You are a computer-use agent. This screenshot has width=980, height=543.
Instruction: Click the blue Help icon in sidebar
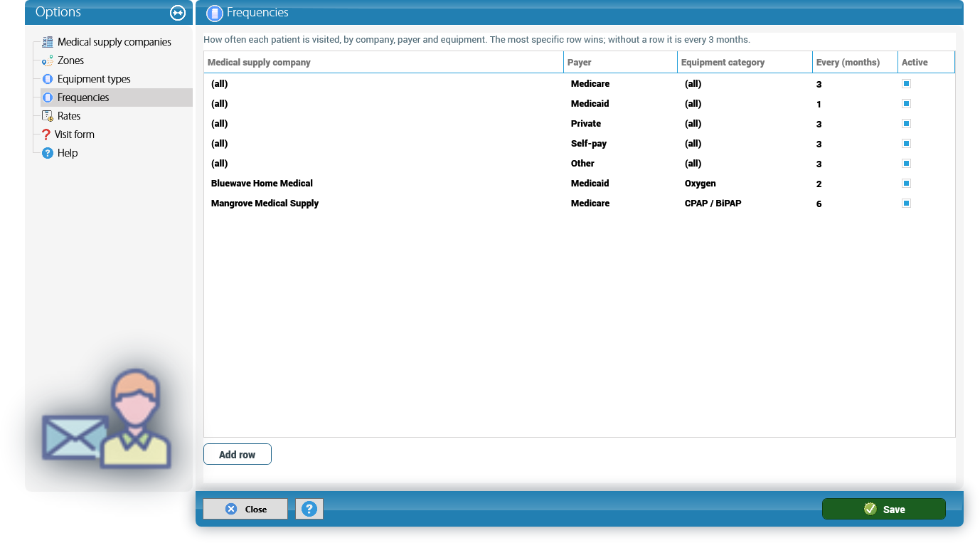(x=48, y=153)
